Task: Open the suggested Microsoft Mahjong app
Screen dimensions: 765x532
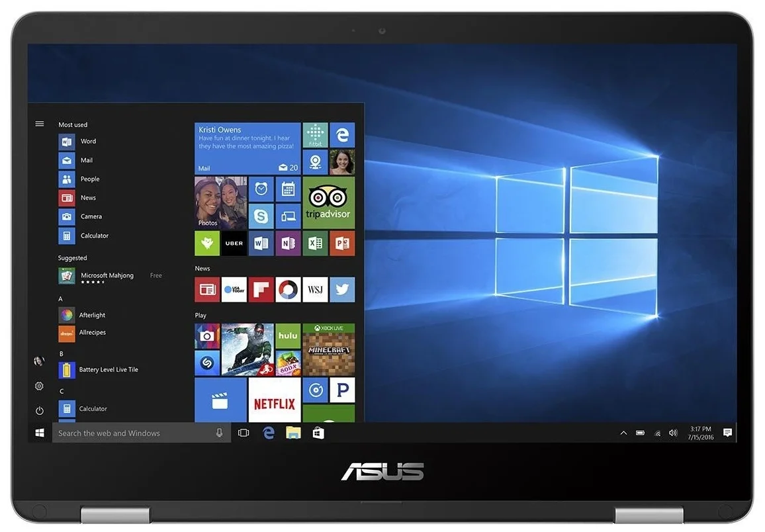Action: (x=107, y=276)
